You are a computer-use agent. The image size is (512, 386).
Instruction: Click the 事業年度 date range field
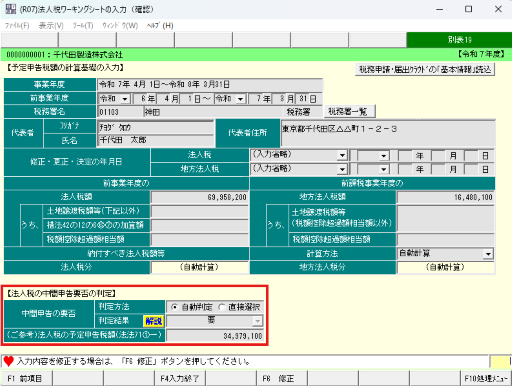click(210, 85)
